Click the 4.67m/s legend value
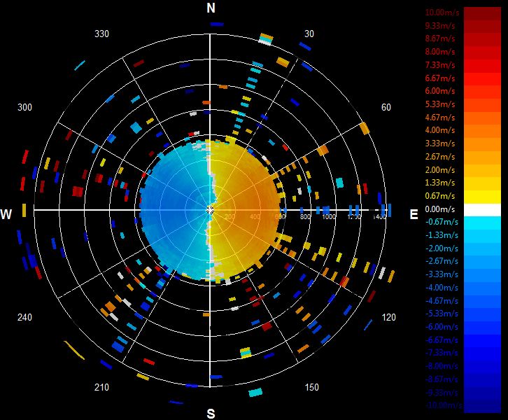508x420 pixels. pyautogui.click(x=440, y=118)
